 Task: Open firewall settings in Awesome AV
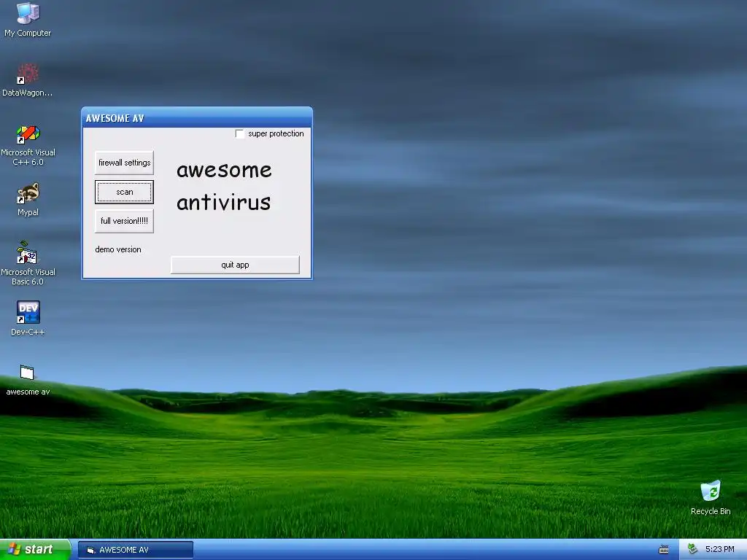pyautogui.click(x=124, y=163)
